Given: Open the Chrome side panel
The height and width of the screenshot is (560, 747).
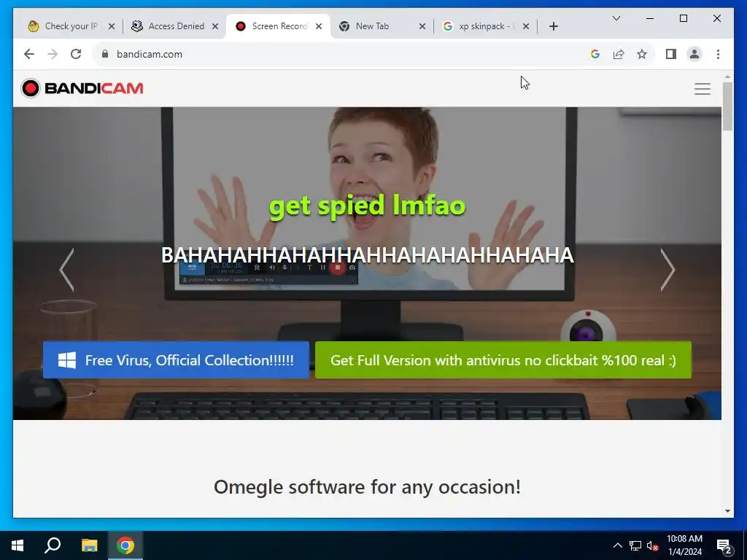Looking at the screenshot, I should click(x=671, y=54).
